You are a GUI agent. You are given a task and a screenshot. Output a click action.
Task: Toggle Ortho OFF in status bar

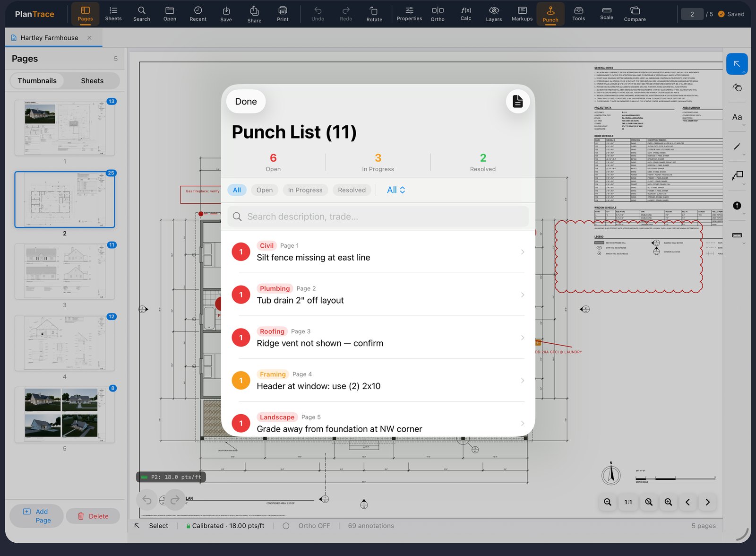coord(307,526)
